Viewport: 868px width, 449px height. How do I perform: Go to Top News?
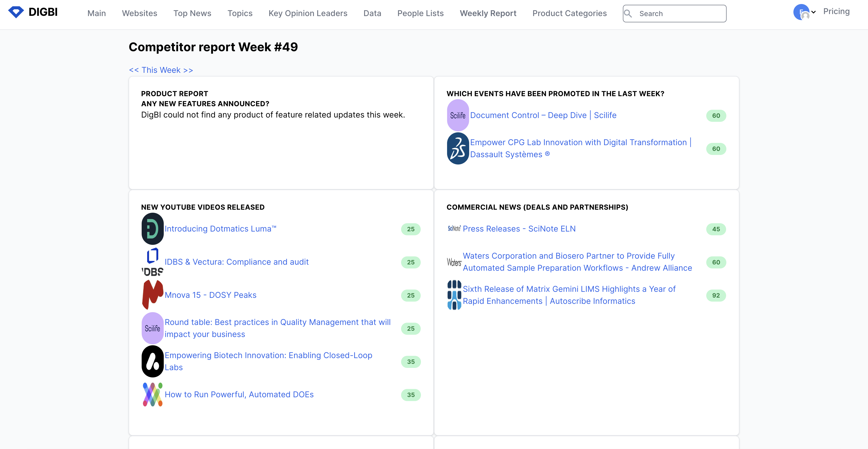(x=192, y=13)
